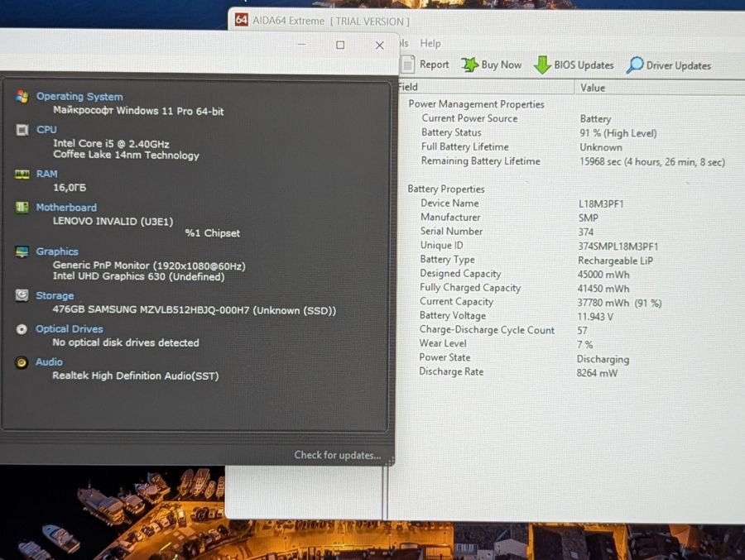Viewport: 745px width, 560px height.
Task: Click the value 41450 mWh
Action: 603,289
